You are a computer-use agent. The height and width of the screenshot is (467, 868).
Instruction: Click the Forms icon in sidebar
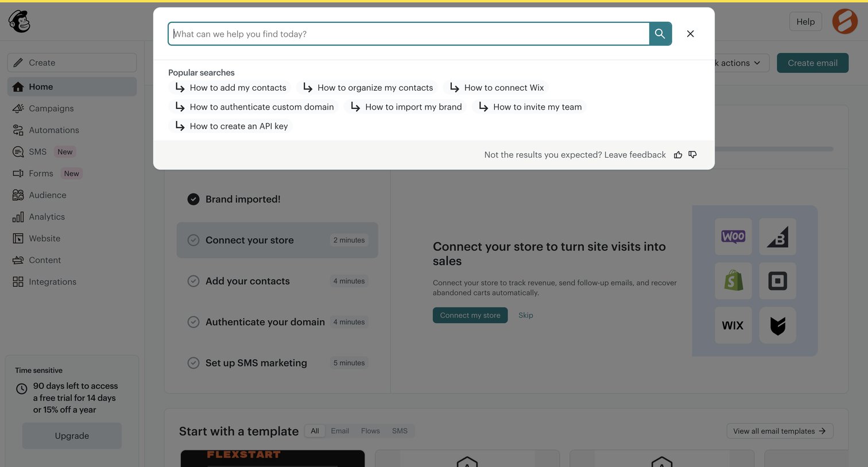coord(18,173)
